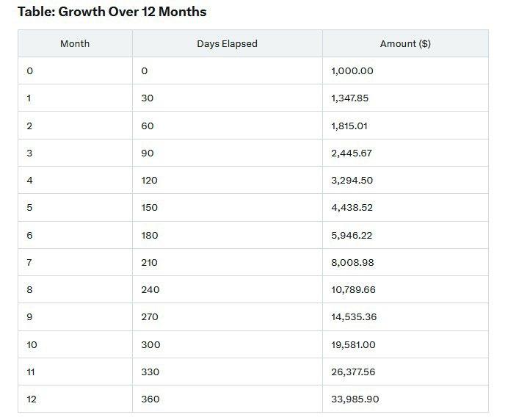Select the 4,438.52 amount entry
Viewport: 505px width, 420px height.
click(352, 208)
